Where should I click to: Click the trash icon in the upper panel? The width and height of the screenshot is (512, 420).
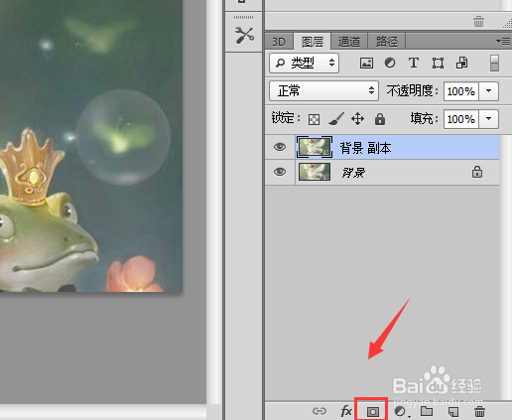click(x=478, y=22)
